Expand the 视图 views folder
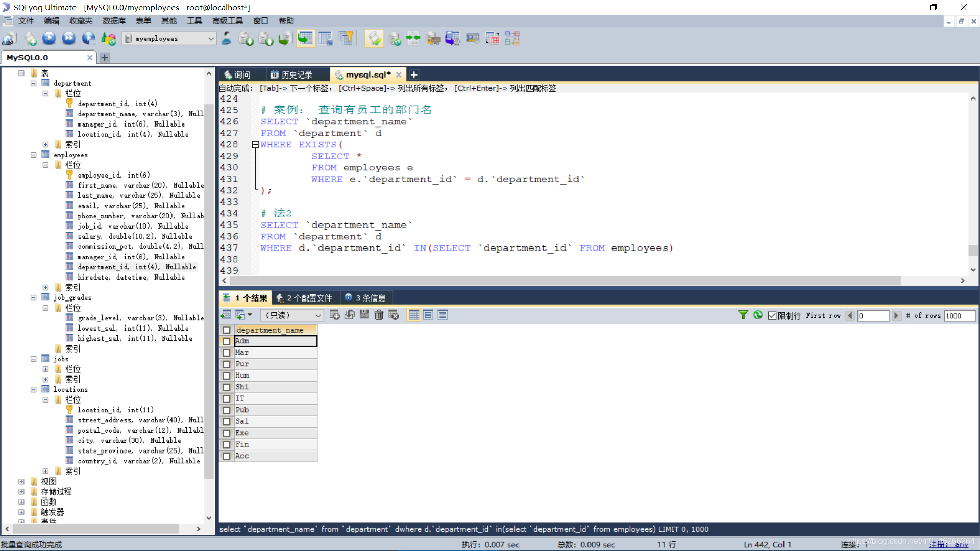Screen dimensions: 980x551 coord(21,481)
